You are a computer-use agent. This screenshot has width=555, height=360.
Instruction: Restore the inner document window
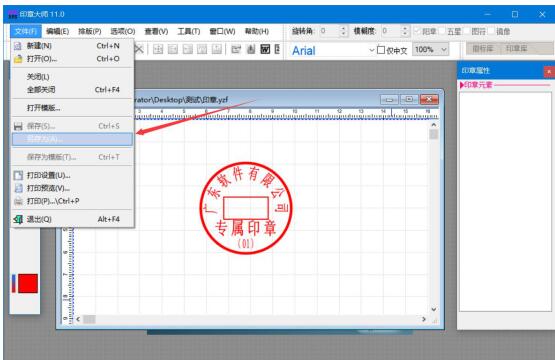tap(409, 99)
